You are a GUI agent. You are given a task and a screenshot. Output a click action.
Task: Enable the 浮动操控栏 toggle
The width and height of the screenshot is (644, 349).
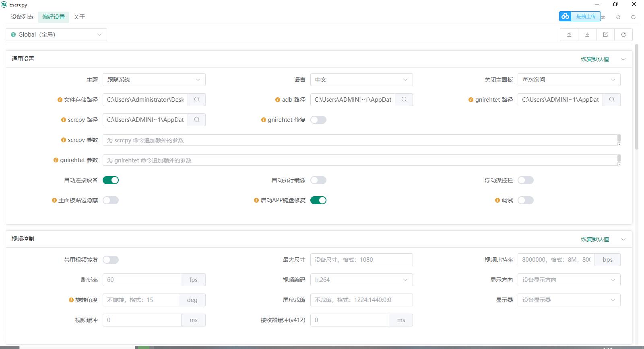[526, 180]
